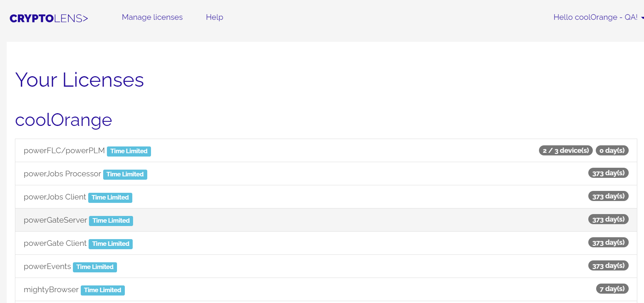Click Time Limited badge for mightyBrowser
Viewport: 644px width, 303px height.
click(x=103, y=290)
